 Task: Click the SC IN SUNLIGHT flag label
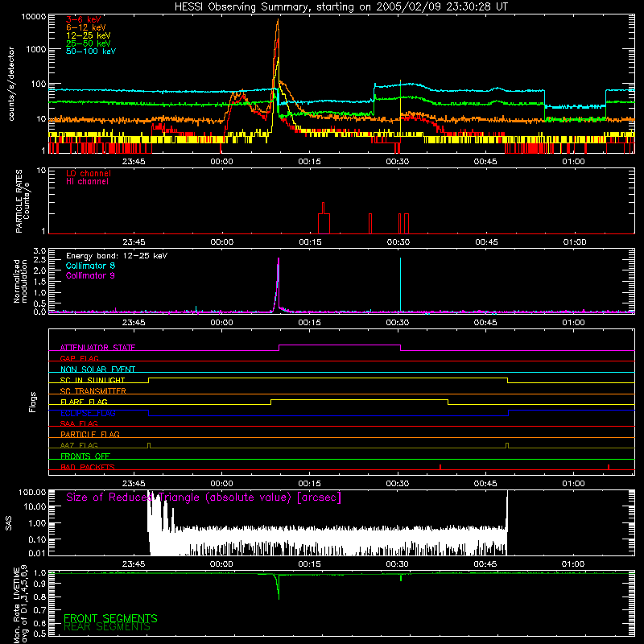tap(93, 380)
